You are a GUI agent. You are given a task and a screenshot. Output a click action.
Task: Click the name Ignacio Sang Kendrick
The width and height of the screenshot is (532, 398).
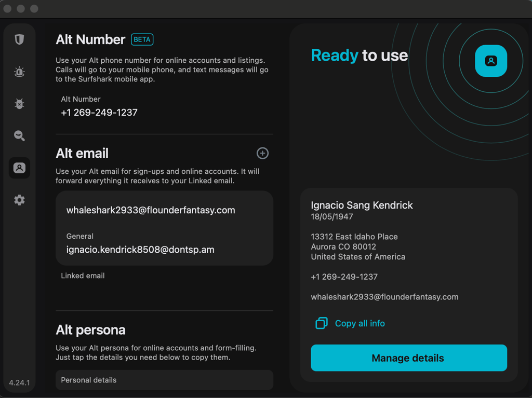click(362, 205)
